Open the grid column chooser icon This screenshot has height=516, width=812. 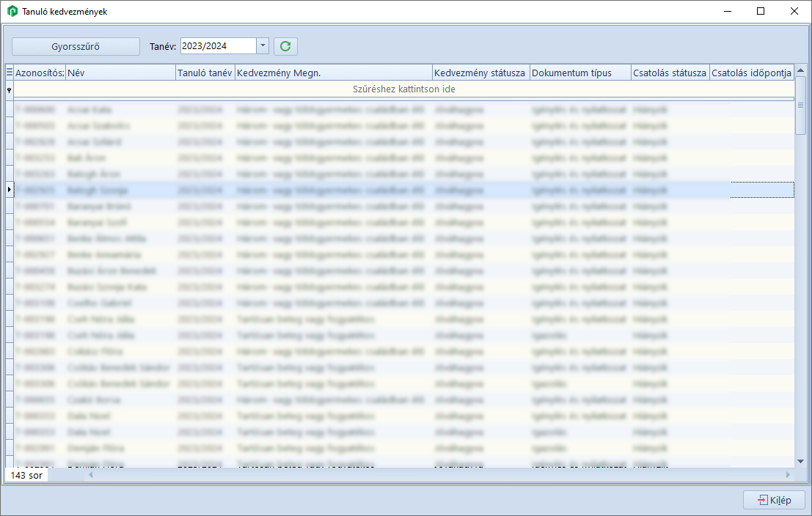(10, 73)
